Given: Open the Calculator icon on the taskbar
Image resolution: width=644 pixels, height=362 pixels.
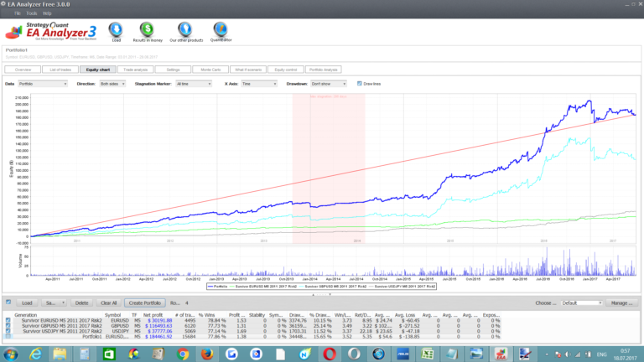Looking at the screenshot, I should (84, 354).
